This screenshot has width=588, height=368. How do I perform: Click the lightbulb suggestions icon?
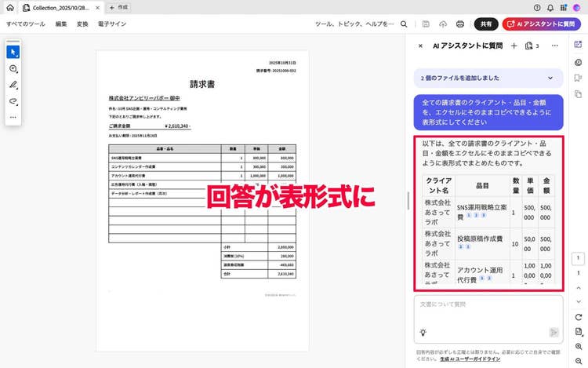click(423, 332)
